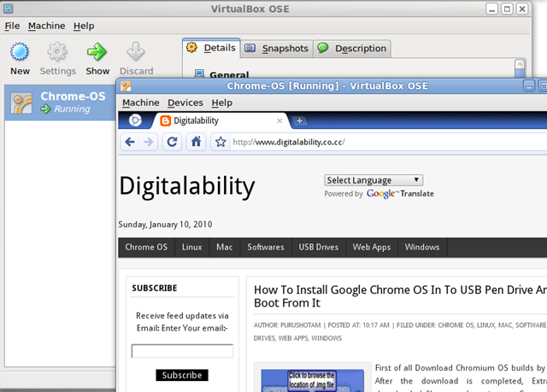Close the Digitalability browser tab
This screenshot has height=392, width=547.
click(279, 121)
